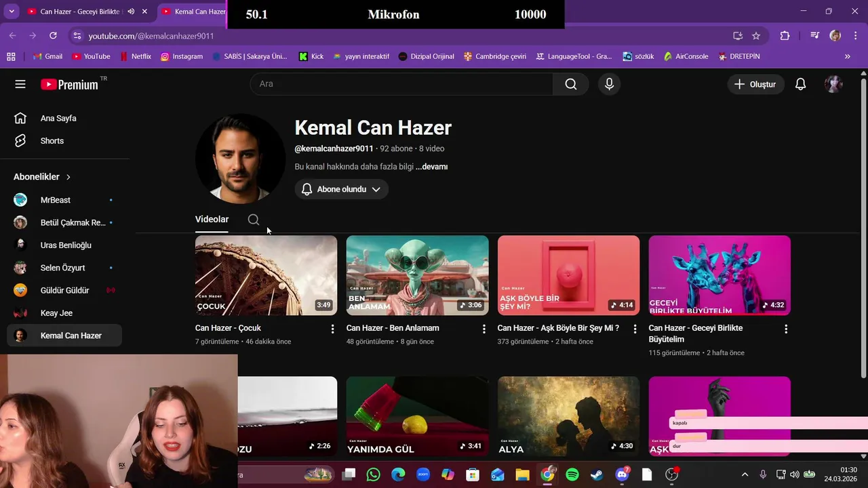Open the Abone olundu subscription dropdown
Screen dimensions: 868x488
point(341,189)
